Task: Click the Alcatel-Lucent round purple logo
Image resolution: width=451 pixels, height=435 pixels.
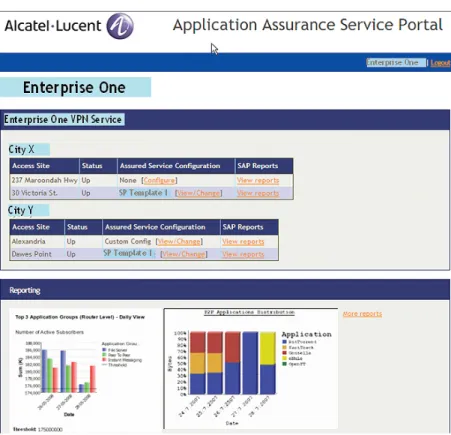Action: [120, 26]
